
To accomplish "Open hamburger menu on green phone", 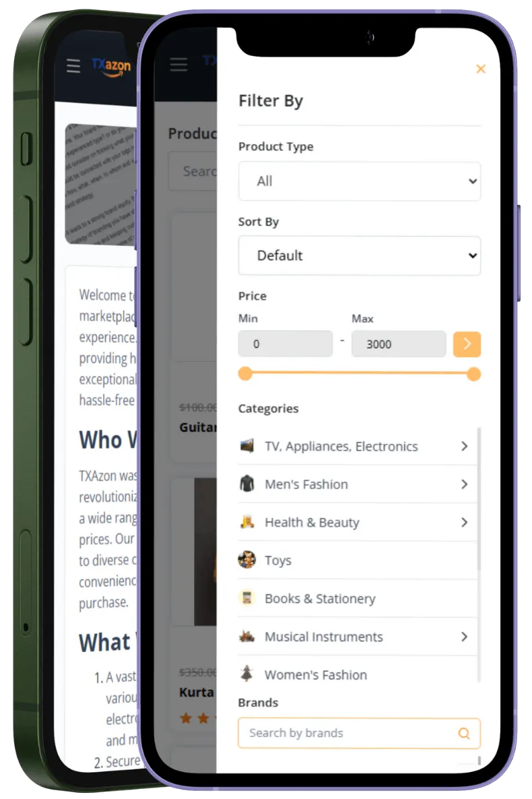I will coord(73,66).
